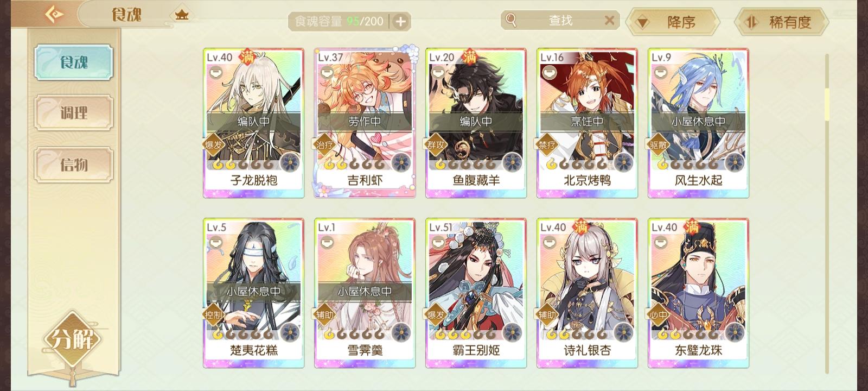
Task: Toggle the minus marker on 风生水起 card
Action: click(x=661, y=72)
